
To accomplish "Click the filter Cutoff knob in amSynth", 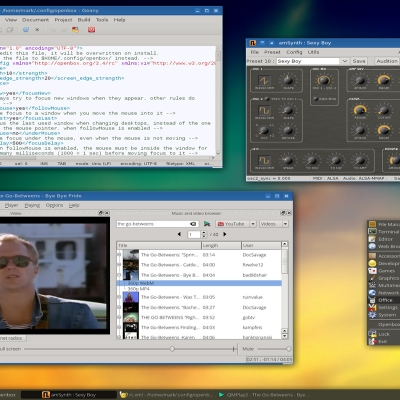I will 384,110.
